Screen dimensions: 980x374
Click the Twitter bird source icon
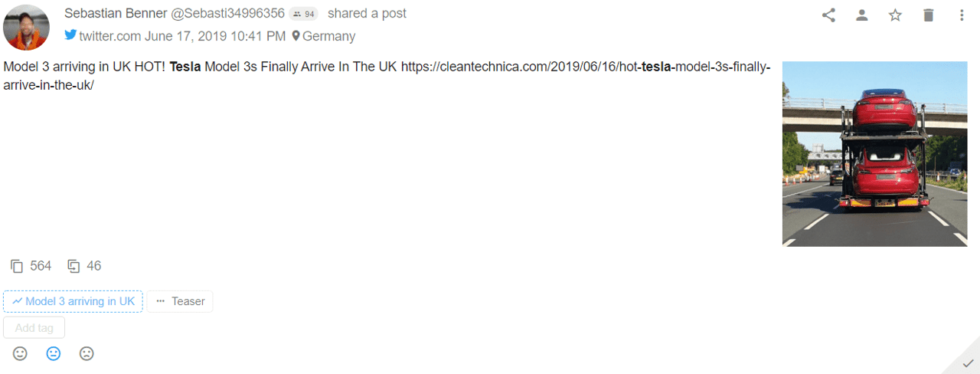tap(70, 35)
